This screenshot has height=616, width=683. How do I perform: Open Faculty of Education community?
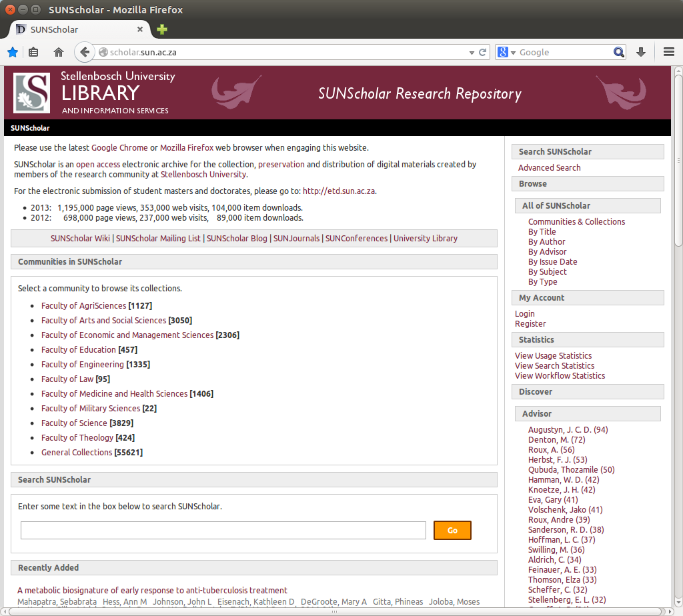79,349
